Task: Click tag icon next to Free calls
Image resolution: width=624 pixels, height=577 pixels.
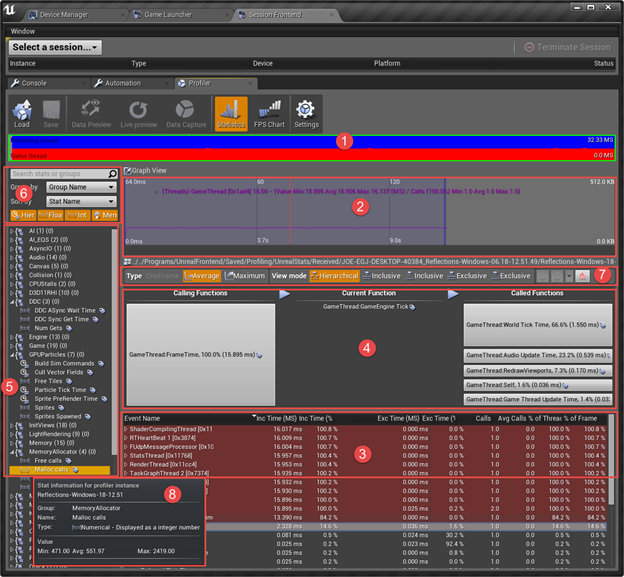Action: click(x=68, y=461)
